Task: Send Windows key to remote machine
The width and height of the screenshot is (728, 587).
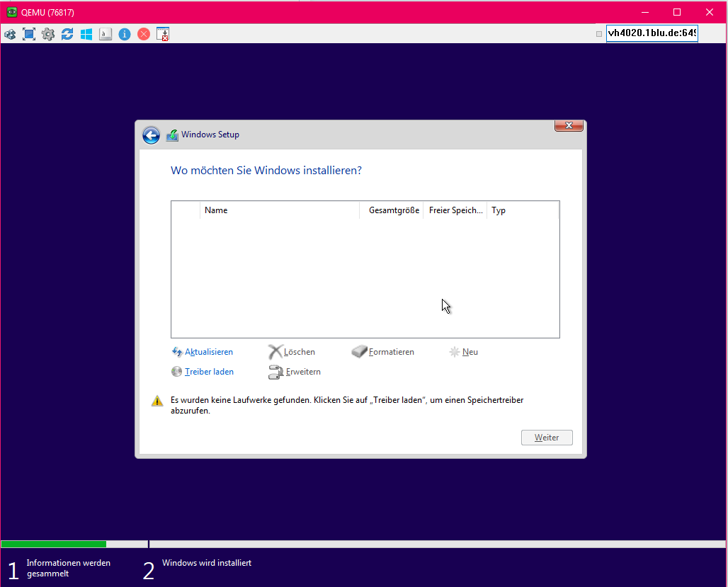Action: pyautogui.click(x=86, y=35)
